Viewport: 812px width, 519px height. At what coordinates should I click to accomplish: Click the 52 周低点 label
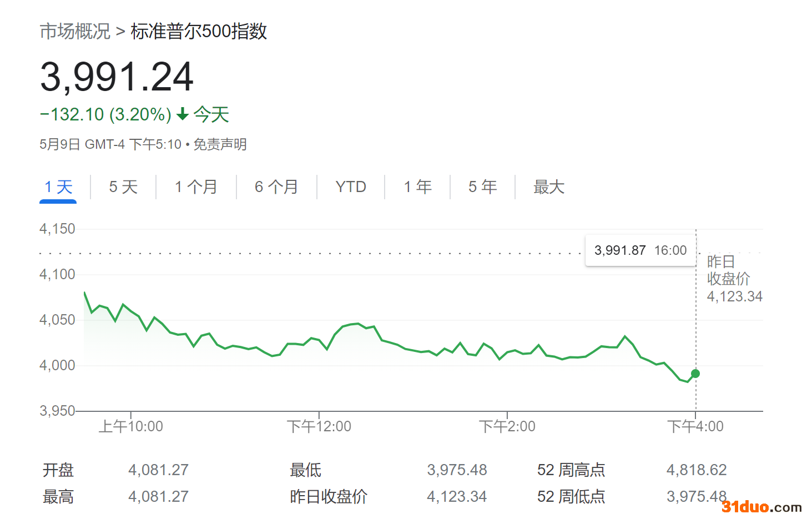coord(571,496)
